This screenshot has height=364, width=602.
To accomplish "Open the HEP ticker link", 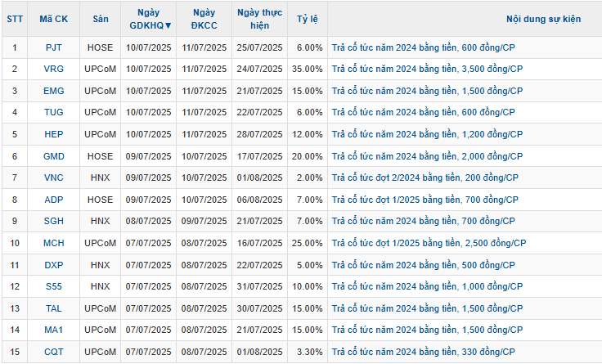I will point(54,134).
